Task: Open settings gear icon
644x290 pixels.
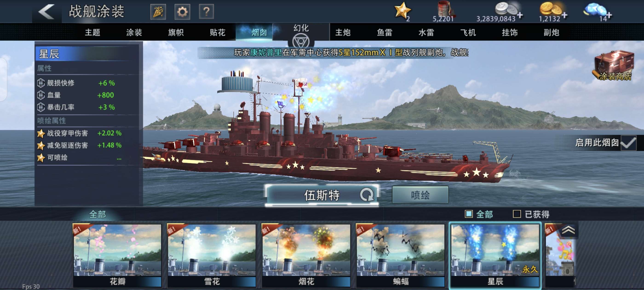Action: (182, 12)
